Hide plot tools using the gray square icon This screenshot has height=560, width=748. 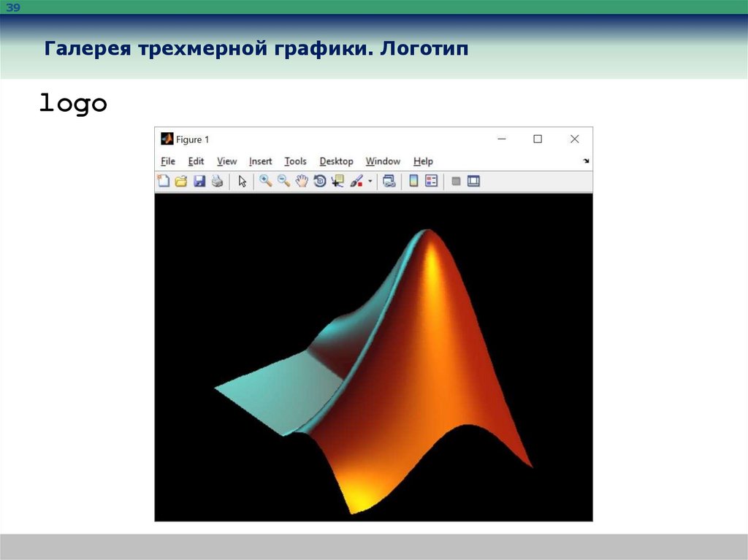click(456, 181)
